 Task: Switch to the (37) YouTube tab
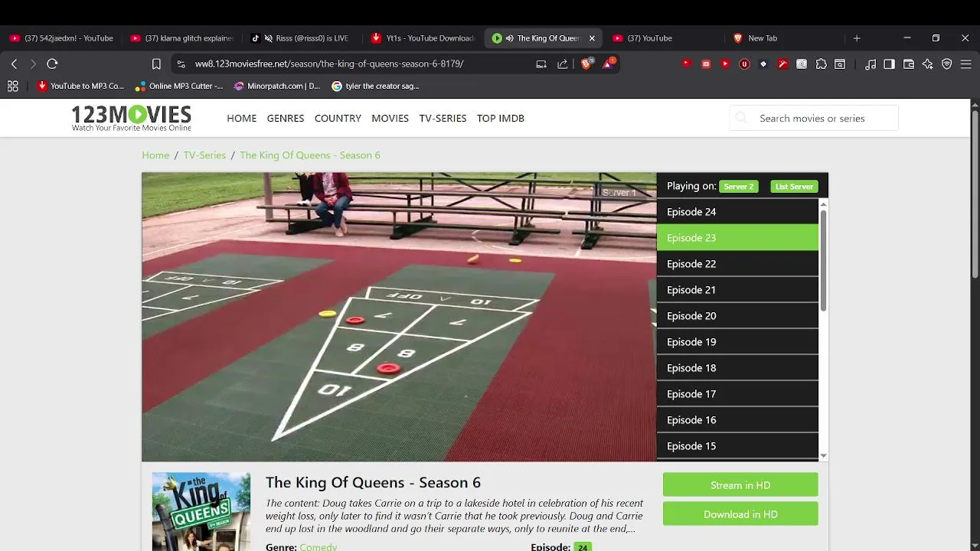click(664, 38)
